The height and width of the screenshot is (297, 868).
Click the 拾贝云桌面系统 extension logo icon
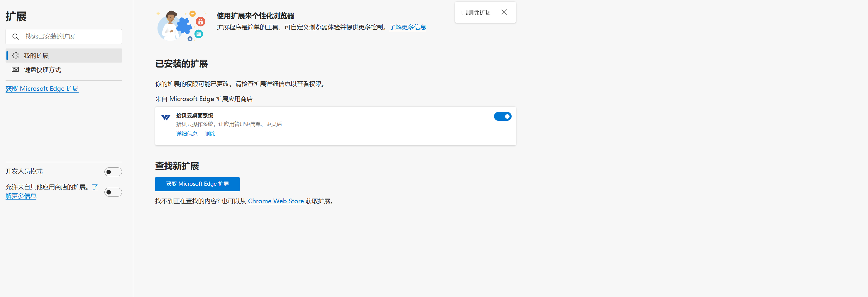[166, 118]
